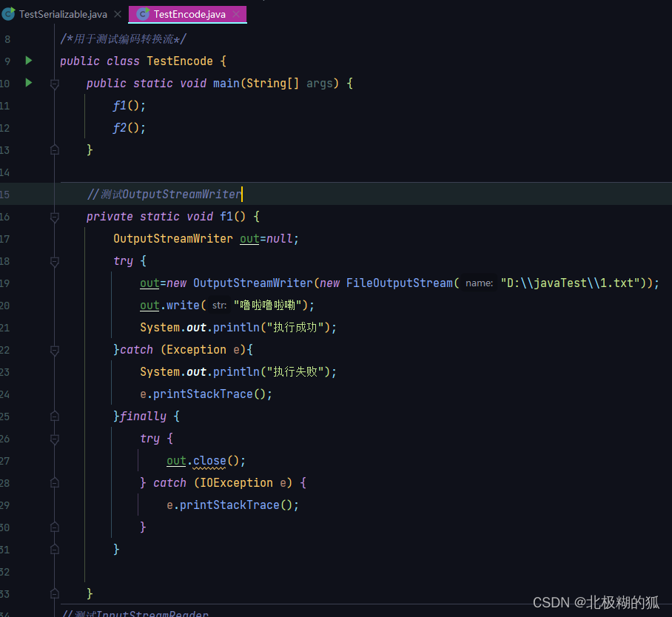Image resolution: width=672 pixels, height=617 pixels.
Task: Click the "执行失败" string
Action: point(295,371)
